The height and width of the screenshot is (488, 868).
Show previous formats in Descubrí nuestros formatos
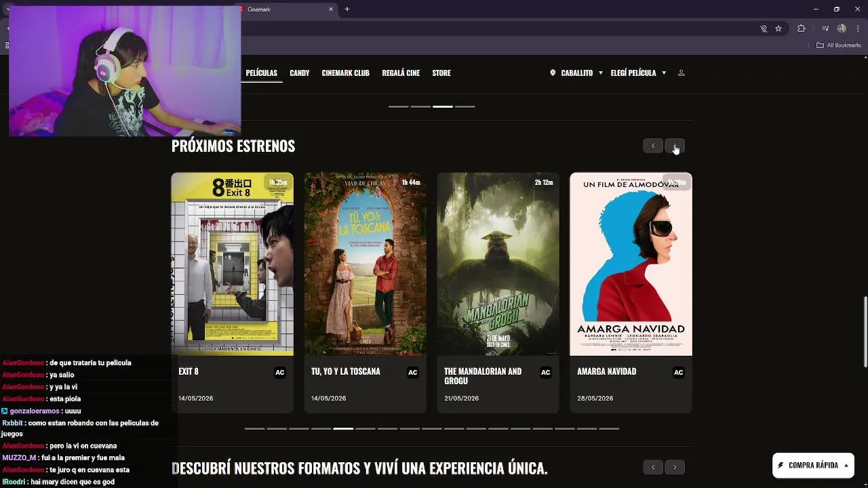[653, 467]
